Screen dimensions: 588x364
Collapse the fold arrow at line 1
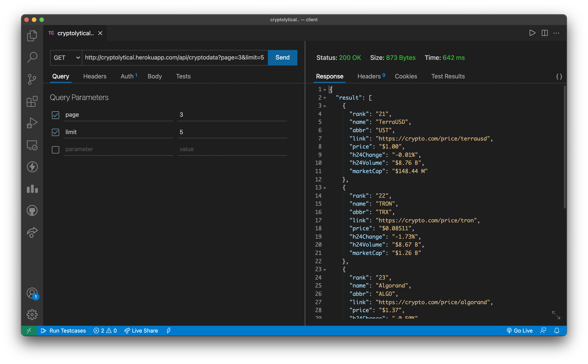325,90
